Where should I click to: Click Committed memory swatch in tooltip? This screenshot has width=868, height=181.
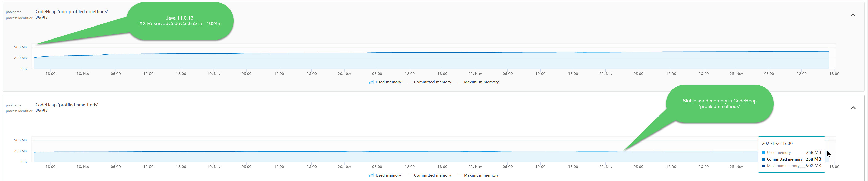click(763, 159)
